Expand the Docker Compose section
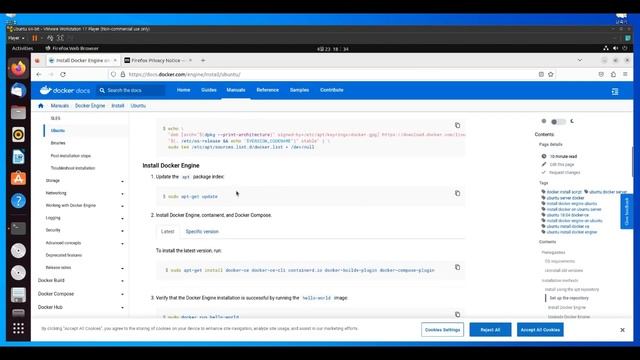The width and height of the screenshot is (640, 360). click(122, 294)
